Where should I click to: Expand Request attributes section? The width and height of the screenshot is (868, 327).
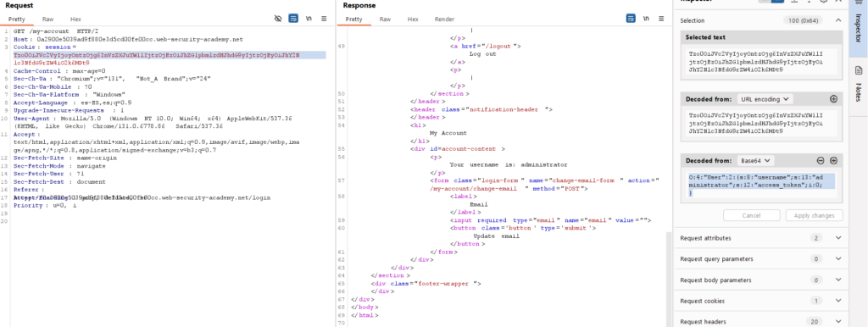838,238
